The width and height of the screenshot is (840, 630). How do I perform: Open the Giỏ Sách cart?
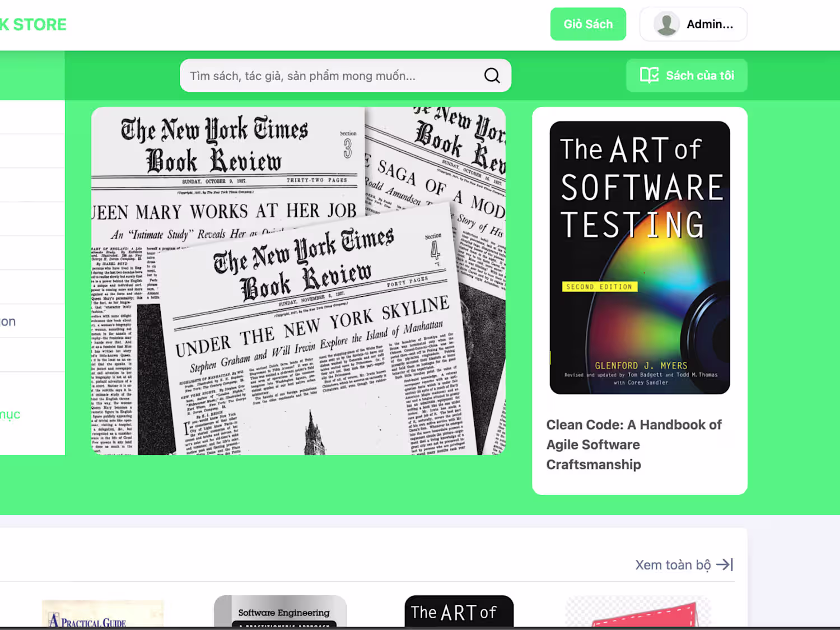click(588, 24)
